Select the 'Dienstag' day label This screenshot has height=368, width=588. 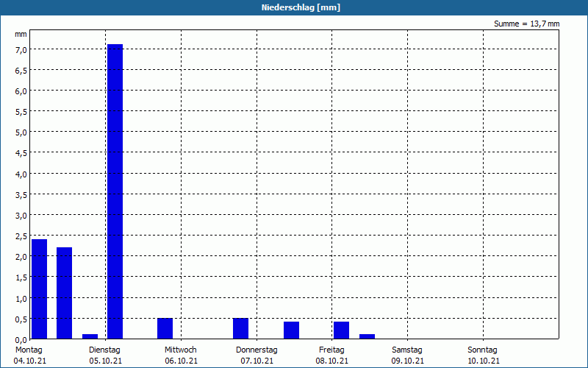104,350
